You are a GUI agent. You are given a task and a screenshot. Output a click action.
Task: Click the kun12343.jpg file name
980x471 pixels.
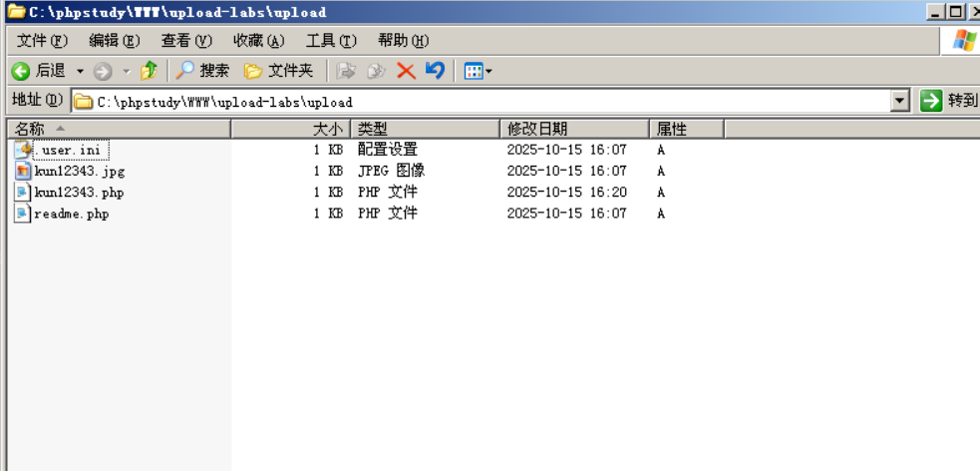(x=80, y=171)
